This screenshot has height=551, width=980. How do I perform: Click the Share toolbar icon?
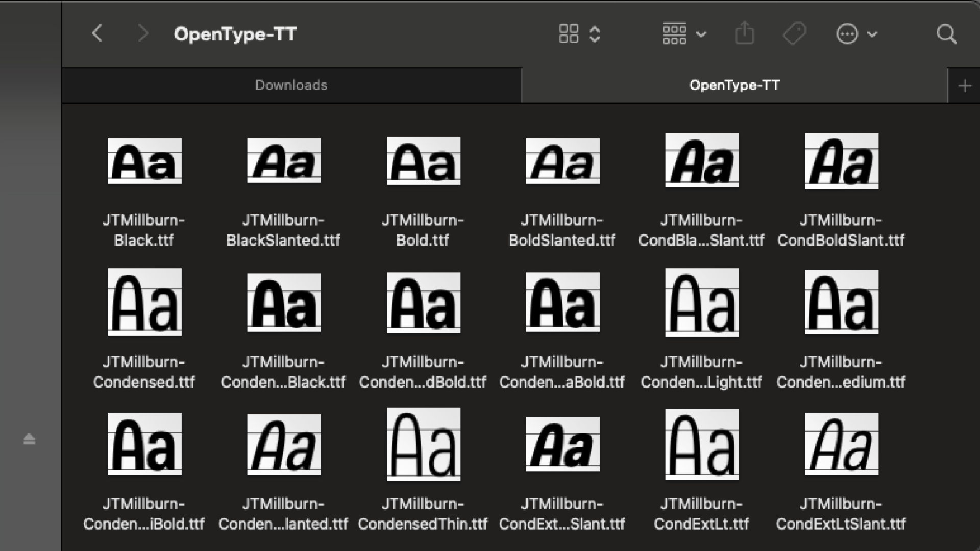745,33
